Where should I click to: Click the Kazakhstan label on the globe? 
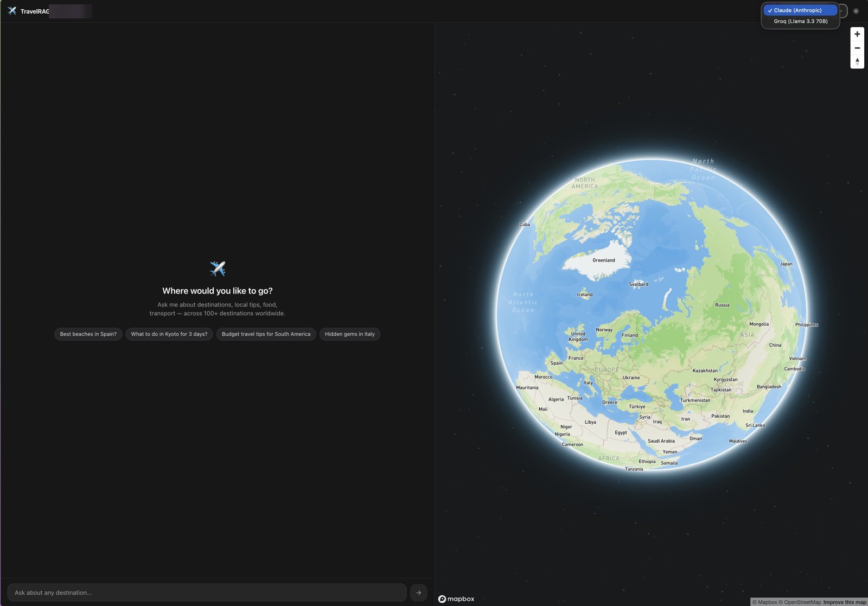pos(705,371)
